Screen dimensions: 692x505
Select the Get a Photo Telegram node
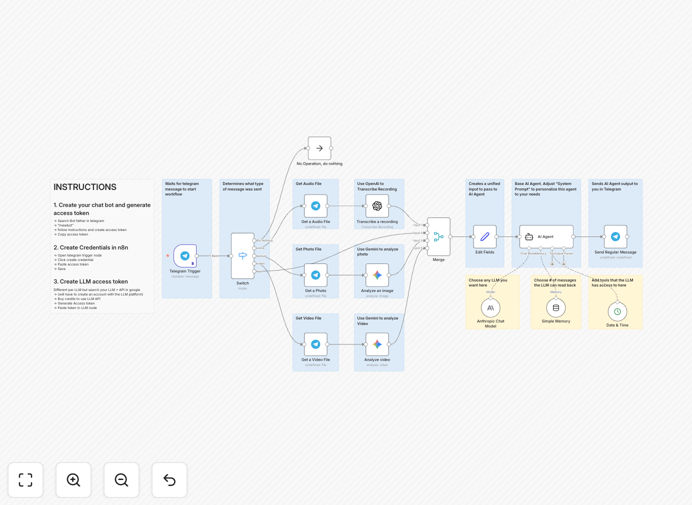(316, 275)
